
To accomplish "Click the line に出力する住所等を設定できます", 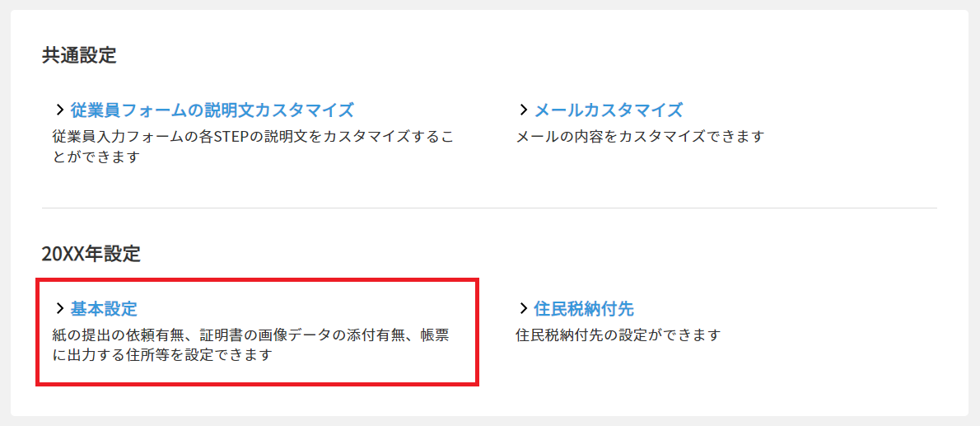I will click(161, 356).
